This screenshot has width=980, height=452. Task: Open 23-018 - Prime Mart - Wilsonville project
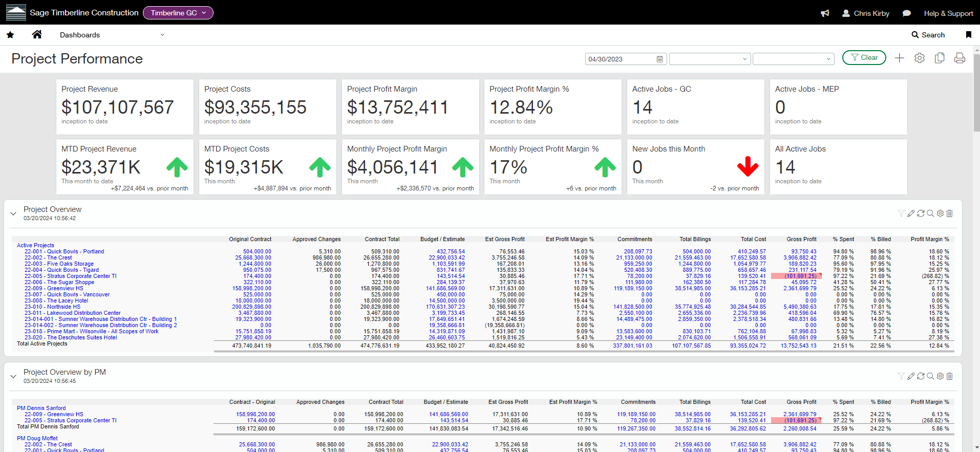pyautogui.click(x=92, y=331)
